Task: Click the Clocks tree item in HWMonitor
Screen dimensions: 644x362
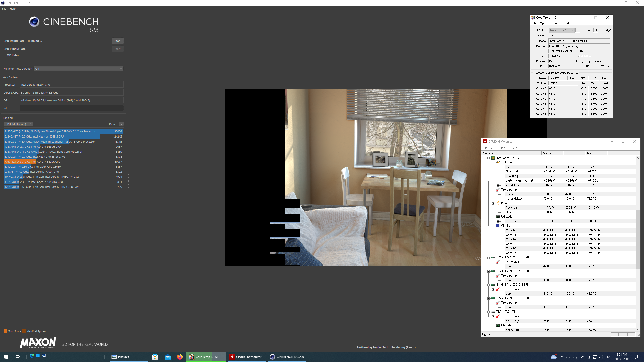Action: click(x=506, y=225)
